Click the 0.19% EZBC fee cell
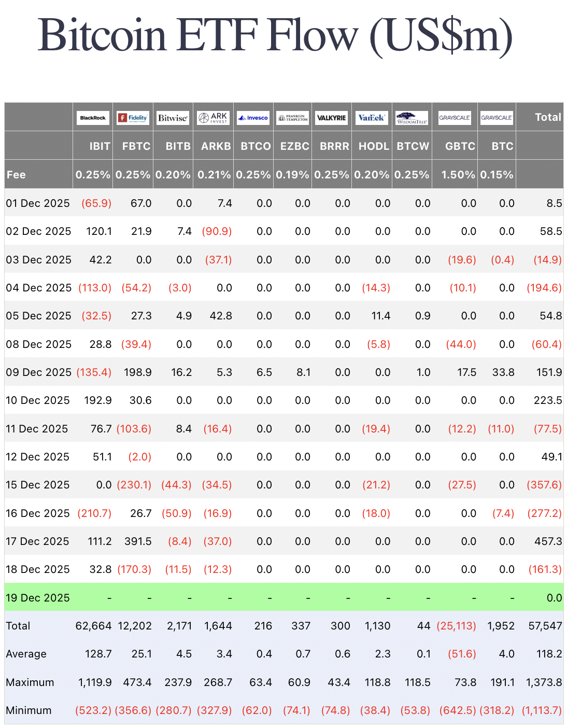Viewport: 567px width, 728px height. 292,175
